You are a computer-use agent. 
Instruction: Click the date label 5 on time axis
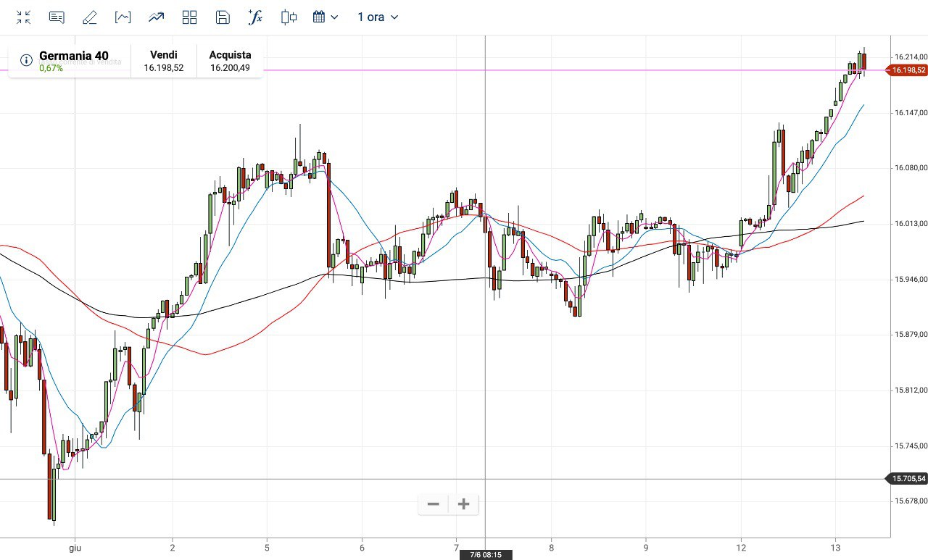point(267,548)
